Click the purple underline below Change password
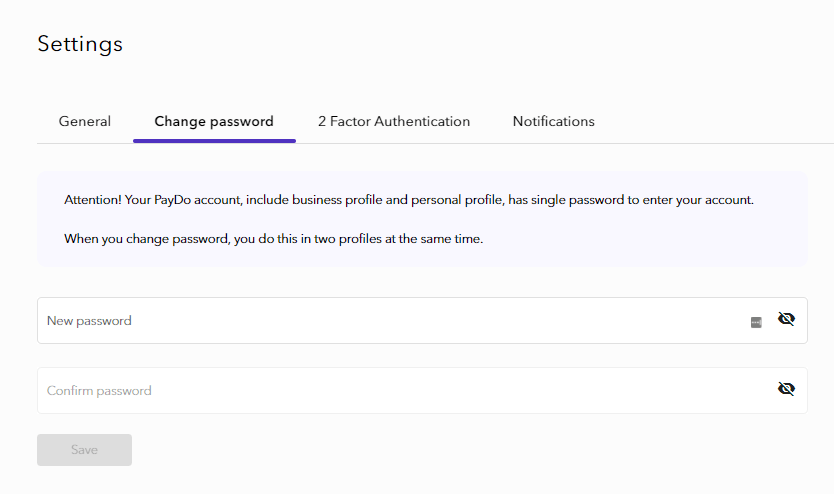Screen dimensions: 834x494 (214, 141)
